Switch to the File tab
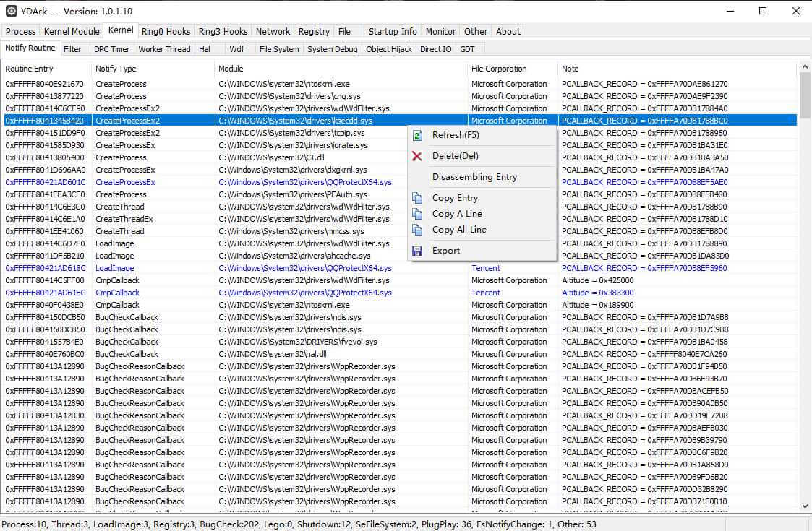The width and height of the screenshot is (812, 531). 344,32
